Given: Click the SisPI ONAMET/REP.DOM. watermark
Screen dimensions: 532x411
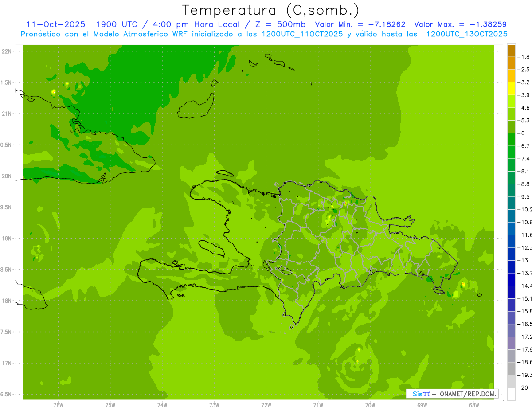Looking at the screenshot, I should 452,394.
